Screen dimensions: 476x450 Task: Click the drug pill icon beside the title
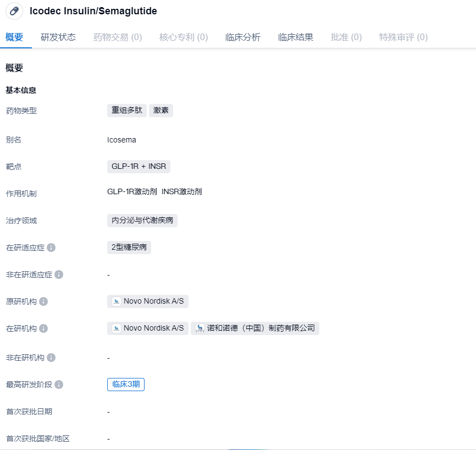(x=14, y=11)
